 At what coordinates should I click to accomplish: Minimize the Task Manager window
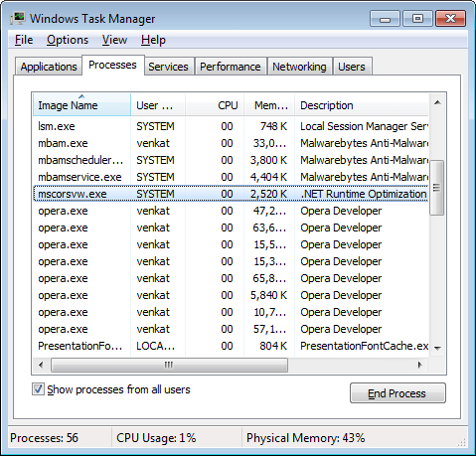click(385, 19)
